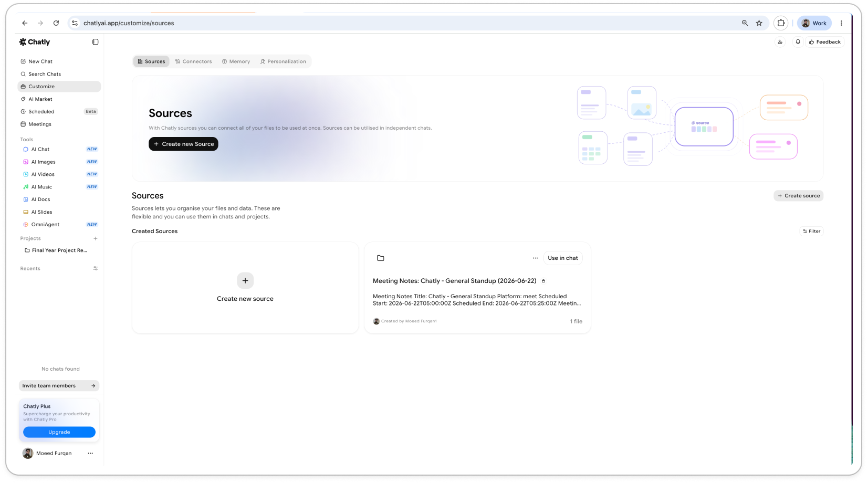
Task: Switch to the Connectors tab
Action: pos(193,61)
